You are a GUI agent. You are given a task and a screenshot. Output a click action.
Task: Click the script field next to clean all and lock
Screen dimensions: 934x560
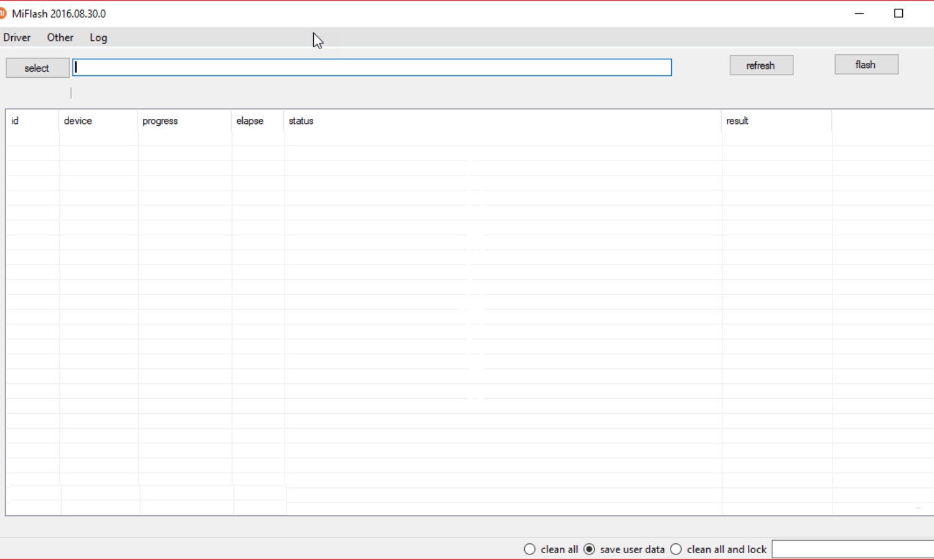(x=853, y=549)
